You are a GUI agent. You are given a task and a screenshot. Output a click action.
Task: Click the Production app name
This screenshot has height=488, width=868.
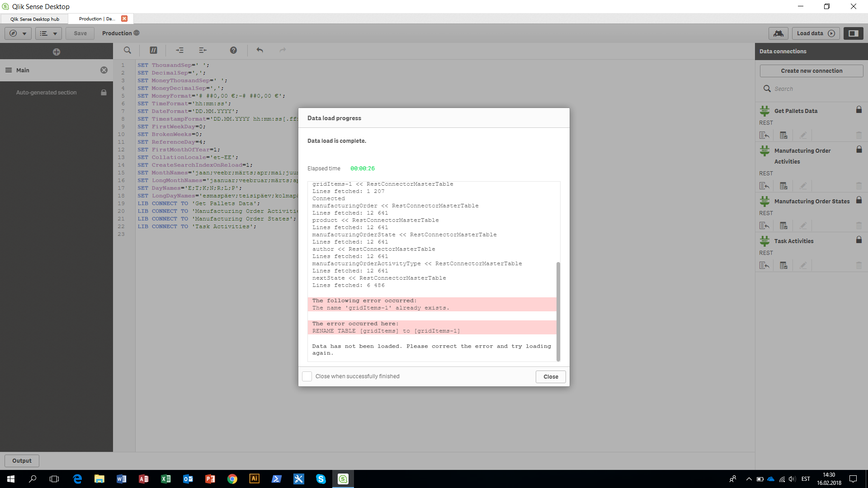[117, 33]
